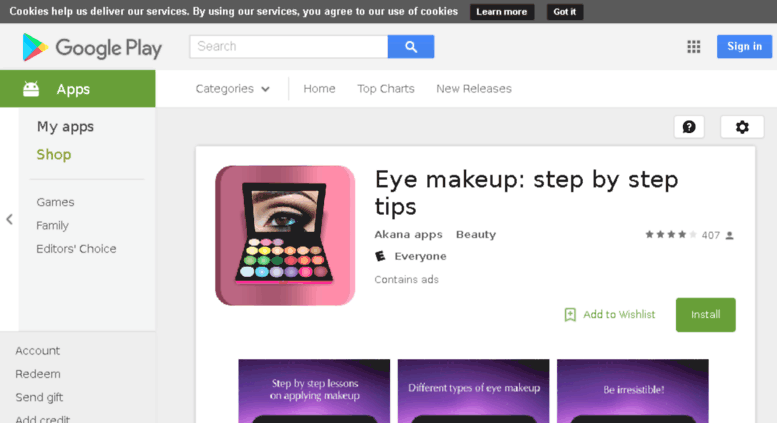The width and height of the screenshot is (777, 423).
Task: Open the Account link
Action: pos(37,351)
